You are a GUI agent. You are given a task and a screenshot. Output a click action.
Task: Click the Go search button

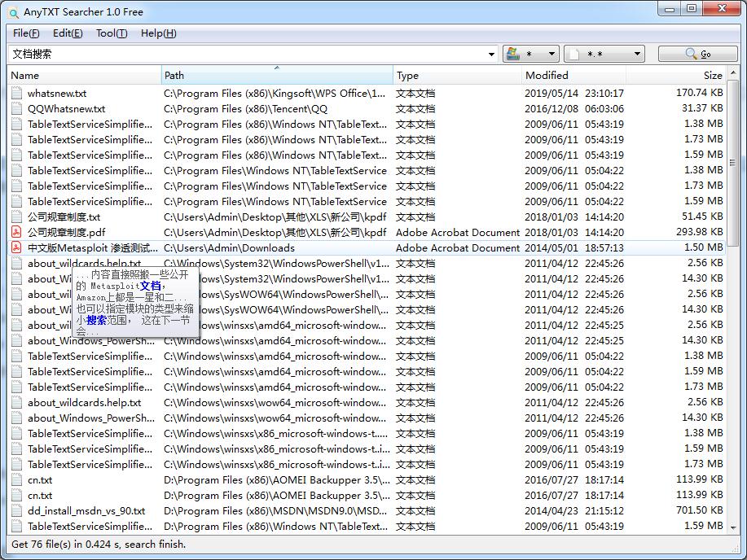(698, 54)
